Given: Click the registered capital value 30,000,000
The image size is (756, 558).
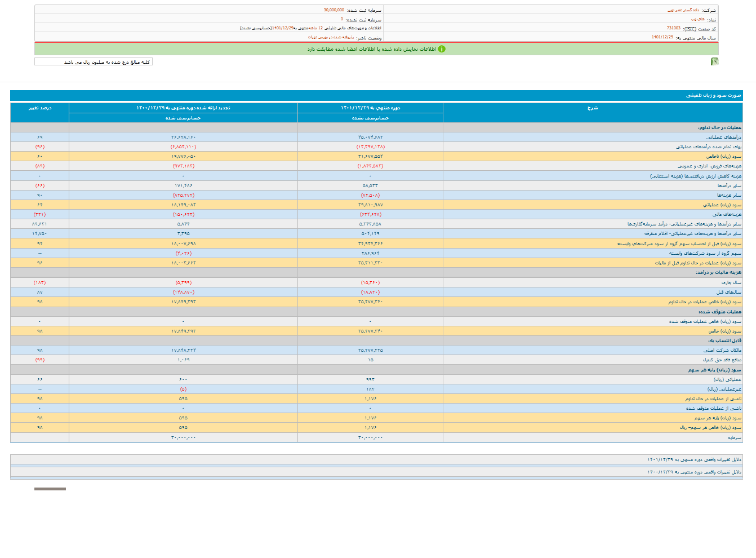Looking at the screenshot, I should point(333,10).
